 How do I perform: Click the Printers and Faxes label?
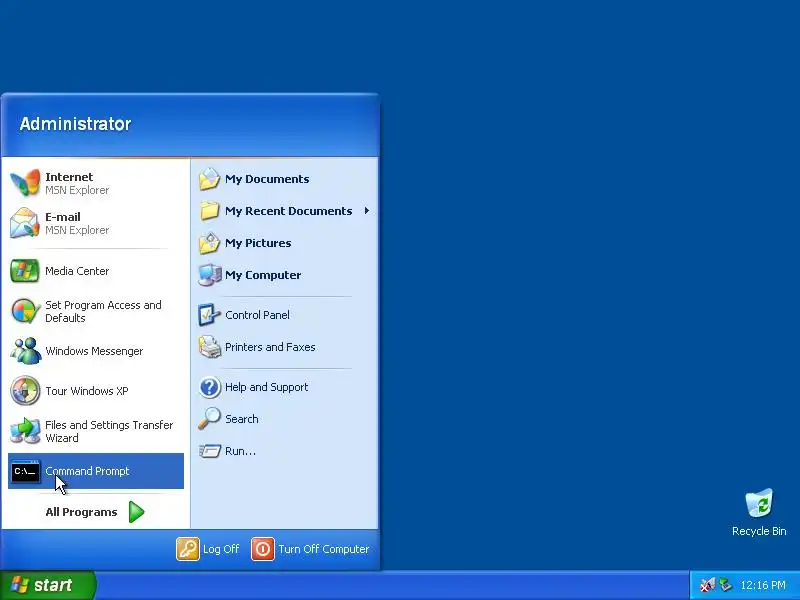(270, 347)
